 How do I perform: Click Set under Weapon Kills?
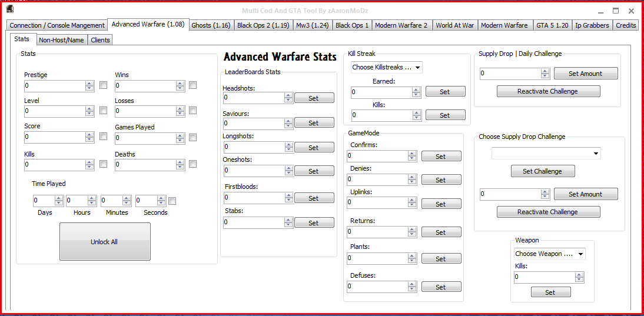coord(550,292)
